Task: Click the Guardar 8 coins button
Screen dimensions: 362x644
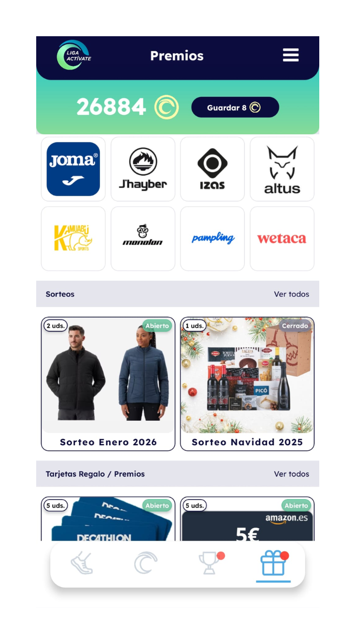Action: point(235,107)
